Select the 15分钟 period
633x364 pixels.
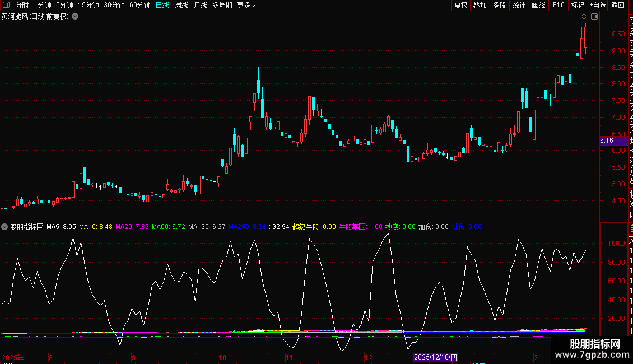pos(89,5)
